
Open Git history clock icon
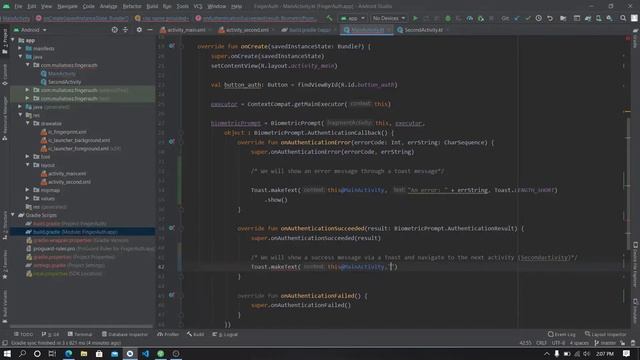pos(539,18)
